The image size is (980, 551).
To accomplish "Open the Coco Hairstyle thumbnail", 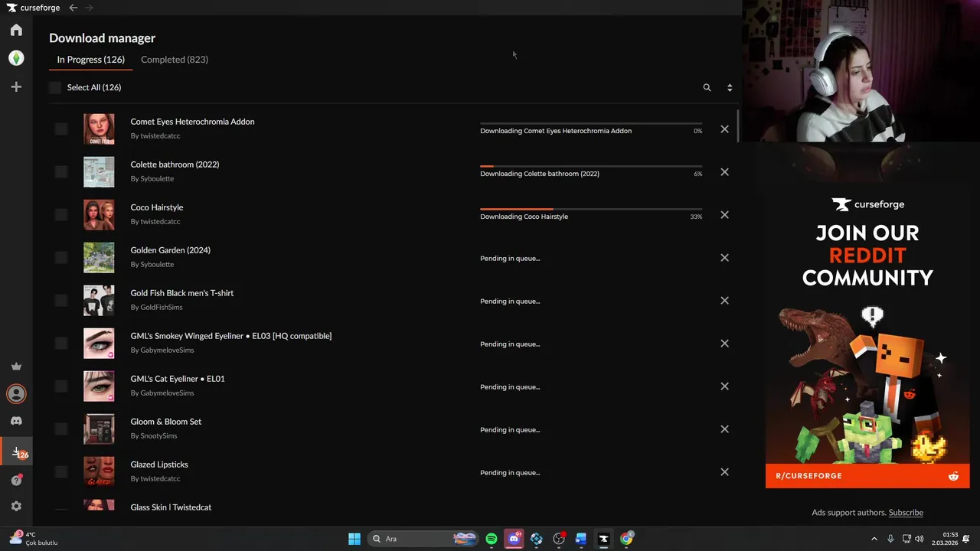I will 99,215.
